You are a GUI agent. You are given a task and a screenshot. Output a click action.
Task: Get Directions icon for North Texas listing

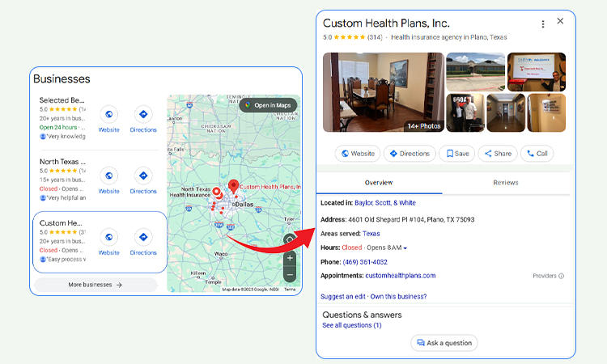143,176
